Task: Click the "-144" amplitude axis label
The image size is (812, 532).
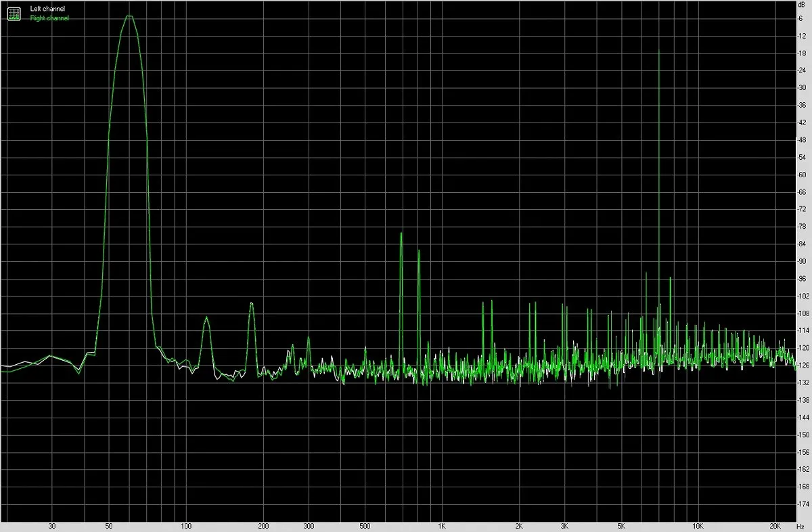Action: pos(803,417)
